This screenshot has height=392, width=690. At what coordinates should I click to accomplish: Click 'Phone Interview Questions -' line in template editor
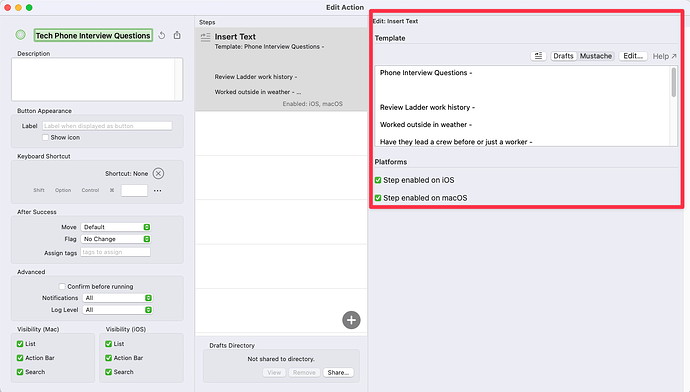tap(426, 73)
